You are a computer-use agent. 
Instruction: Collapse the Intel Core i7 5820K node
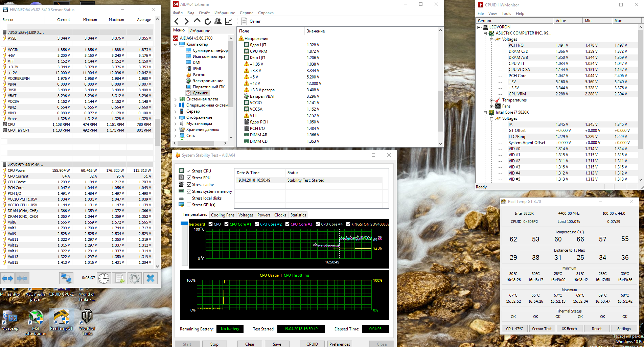(485, 112)
